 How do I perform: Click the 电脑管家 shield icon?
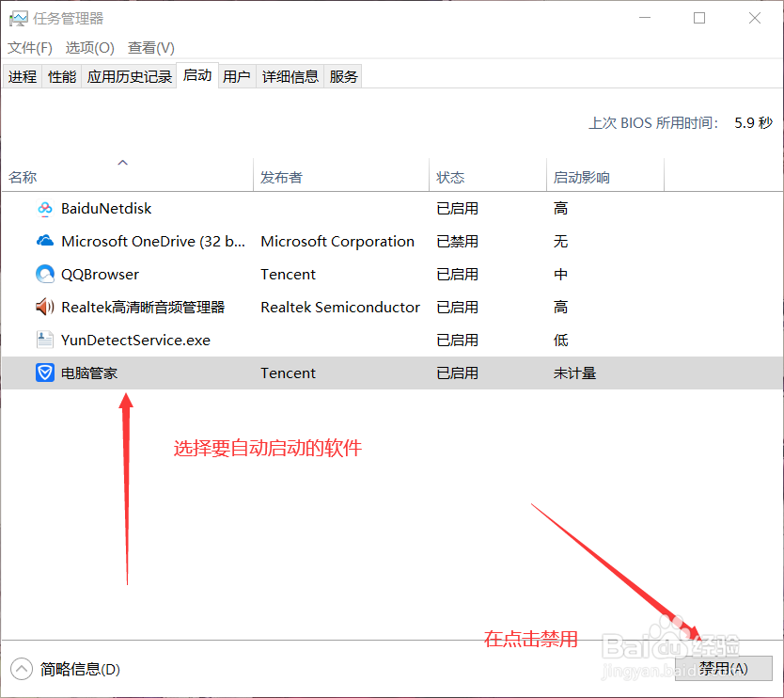tap(45, 373)
